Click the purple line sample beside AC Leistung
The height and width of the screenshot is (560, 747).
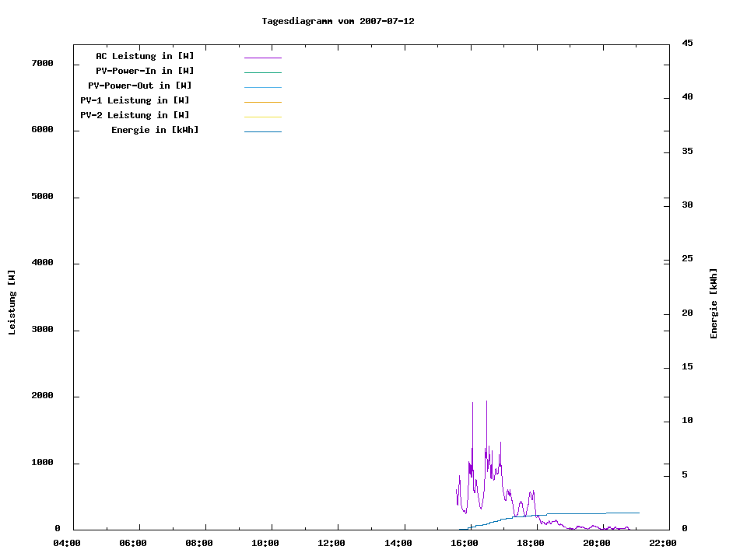pos(262,58)
